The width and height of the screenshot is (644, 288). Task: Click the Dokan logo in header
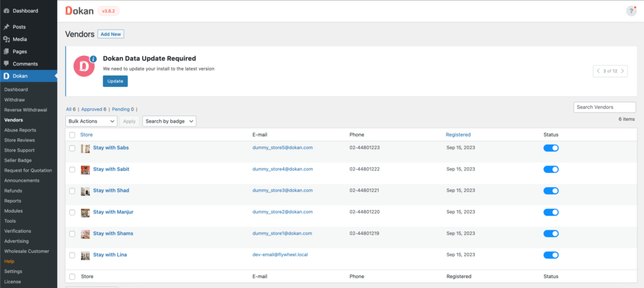[x=80, y=11]
